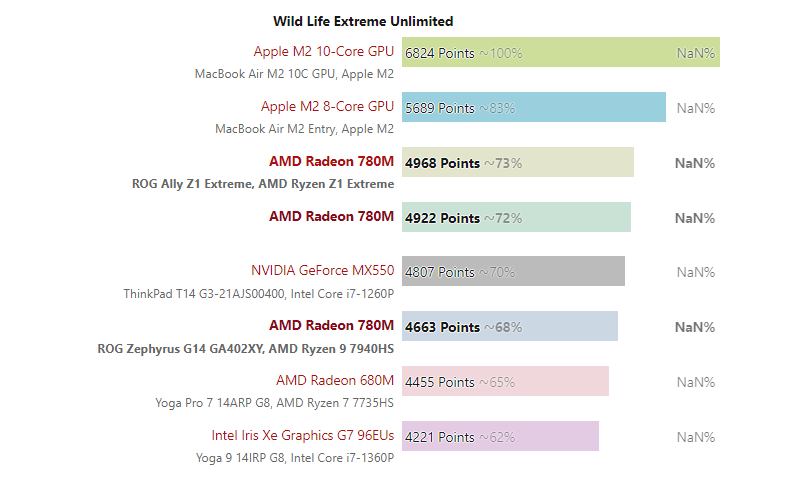Open the AMD Radeon 680M link
Image resolution: width=793 pixels, height=485 pixels.
tap(335, 380)
